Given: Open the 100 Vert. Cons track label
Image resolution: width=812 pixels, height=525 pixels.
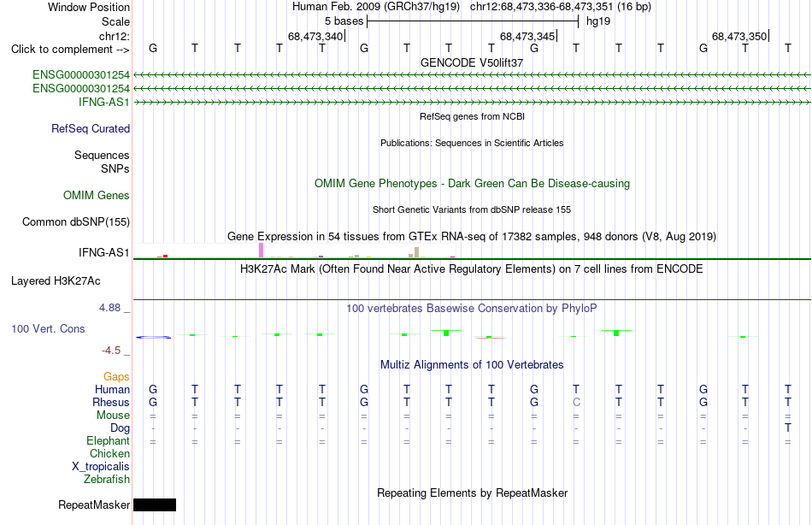Looking at the screenshot, I should point(48,328).
